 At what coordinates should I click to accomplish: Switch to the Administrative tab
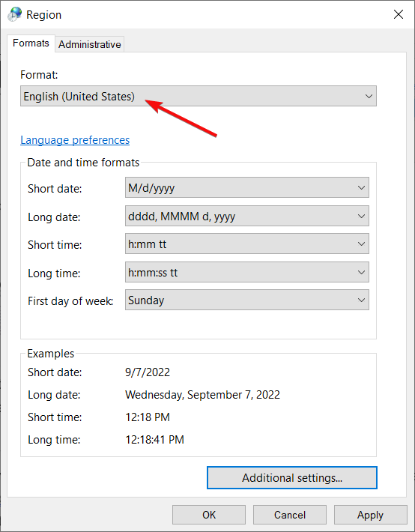[90, 44]
